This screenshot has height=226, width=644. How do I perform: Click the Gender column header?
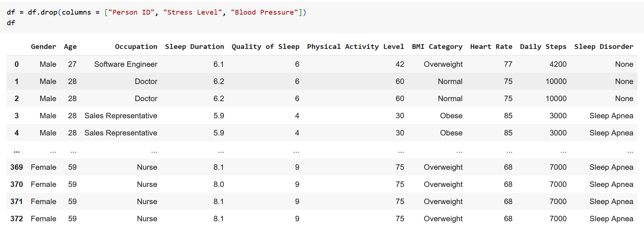click(x=44, y=47)
